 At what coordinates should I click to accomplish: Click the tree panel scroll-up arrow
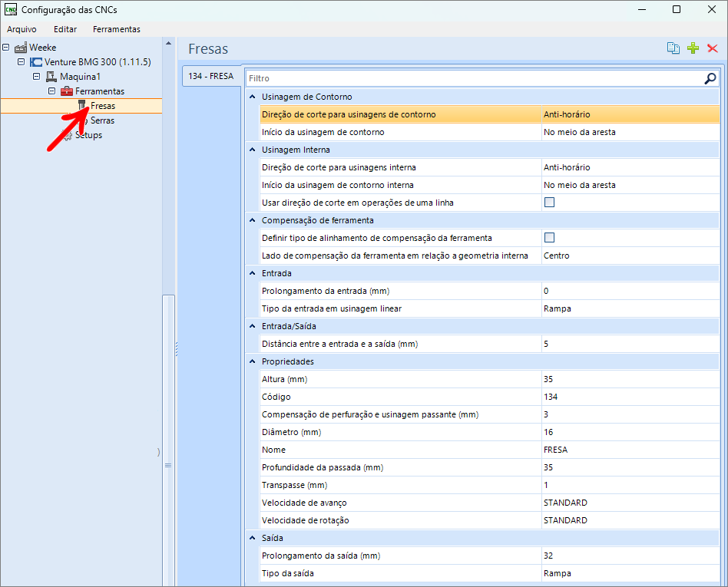coord(168,43)
